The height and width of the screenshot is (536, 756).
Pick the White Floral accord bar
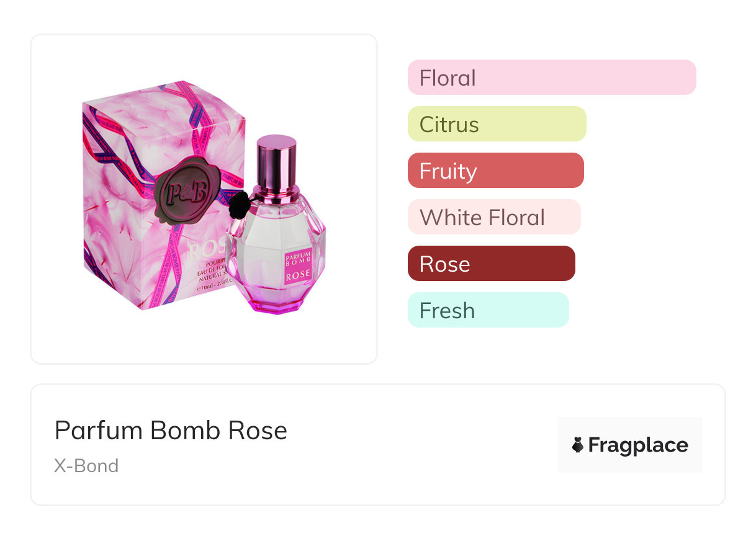[x=493, y=217]
